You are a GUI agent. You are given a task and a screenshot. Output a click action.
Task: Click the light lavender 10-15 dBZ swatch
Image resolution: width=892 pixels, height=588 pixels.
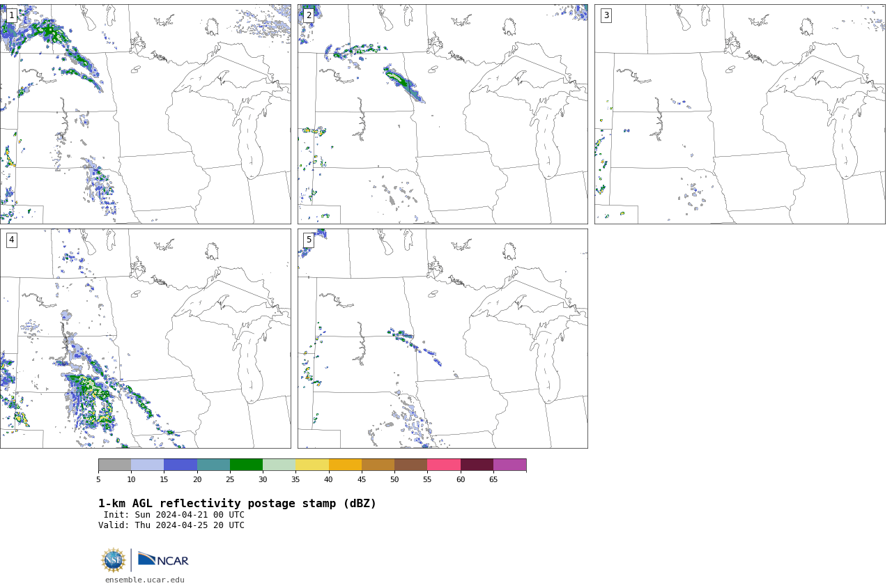coord(148,465)
